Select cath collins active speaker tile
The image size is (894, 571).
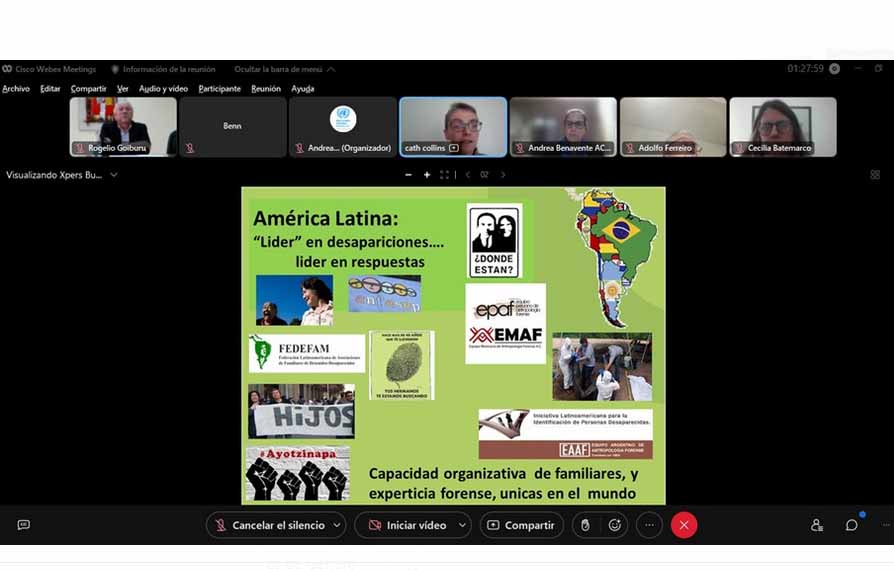453,127
